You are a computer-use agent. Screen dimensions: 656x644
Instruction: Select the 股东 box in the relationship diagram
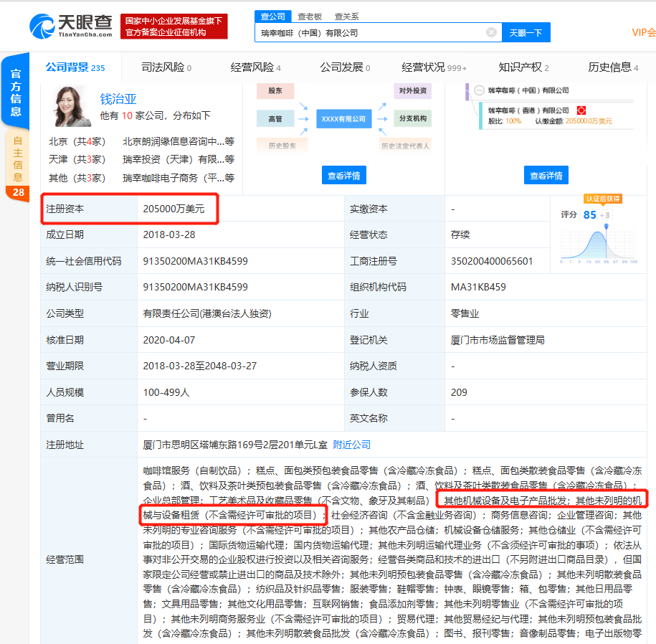coord(275,91)
